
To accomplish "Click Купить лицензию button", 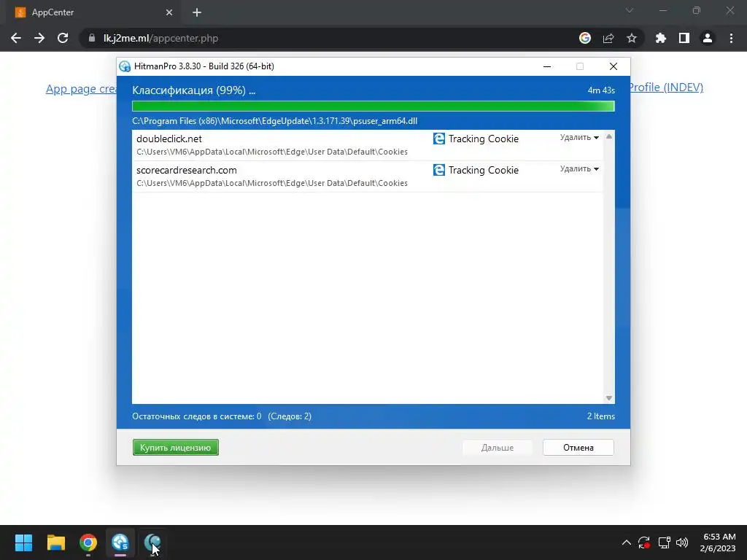I will click(x=176, y=447).
